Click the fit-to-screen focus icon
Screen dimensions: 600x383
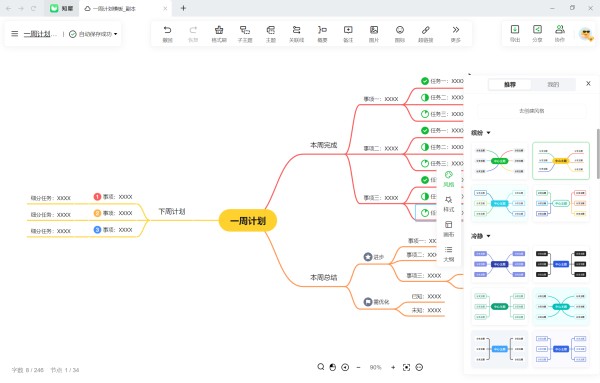click(406, 367)
